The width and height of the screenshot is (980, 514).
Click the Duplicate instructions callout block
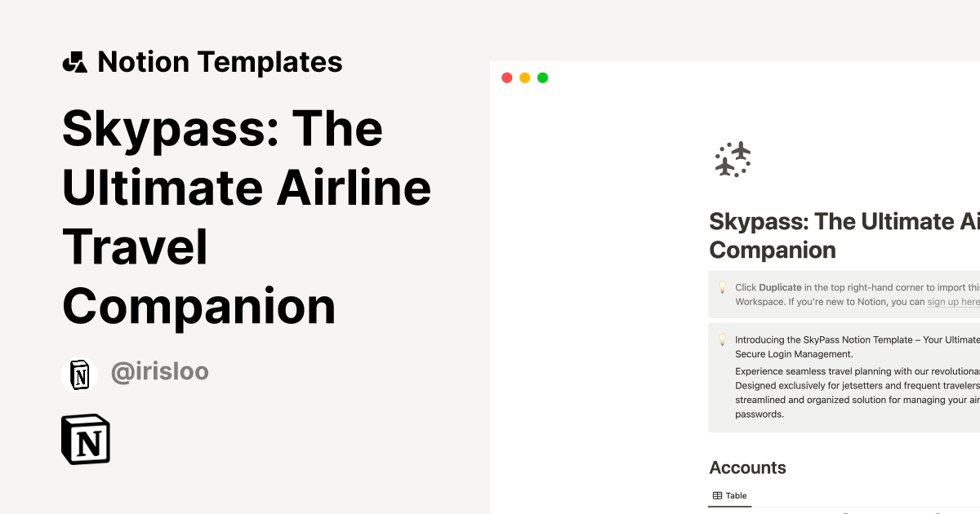pos(841,294)
